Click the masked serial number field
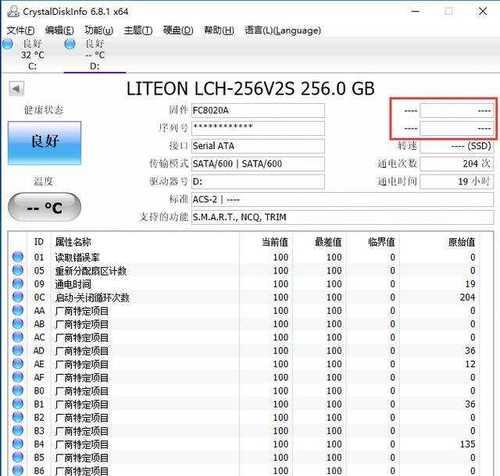500x476 pixels. coord(258,128)
